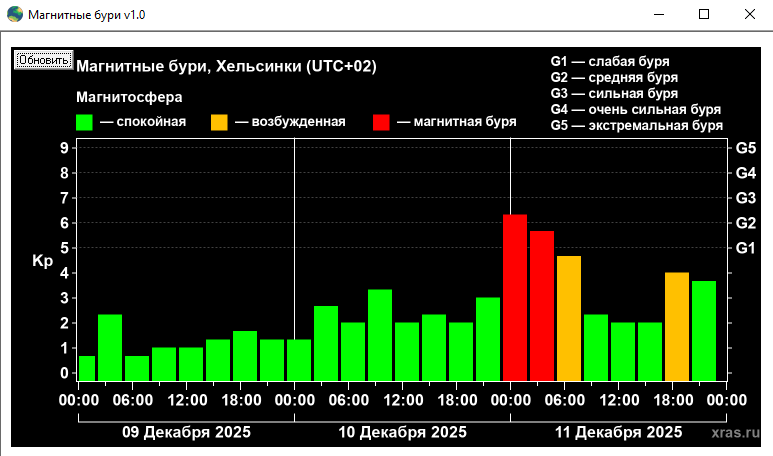
Task: Click the green спокойная legend swatch
Action: click(85, 122)
